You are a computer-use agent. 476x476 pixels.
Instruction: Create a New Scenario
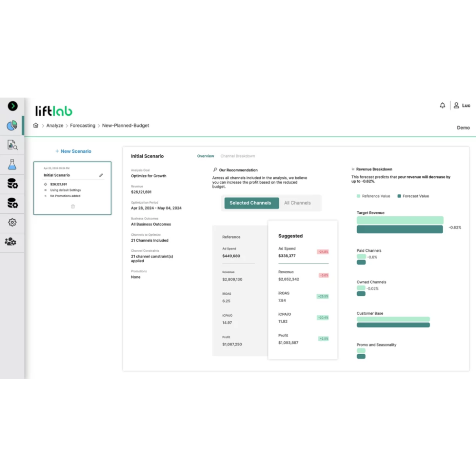point(73,151)
